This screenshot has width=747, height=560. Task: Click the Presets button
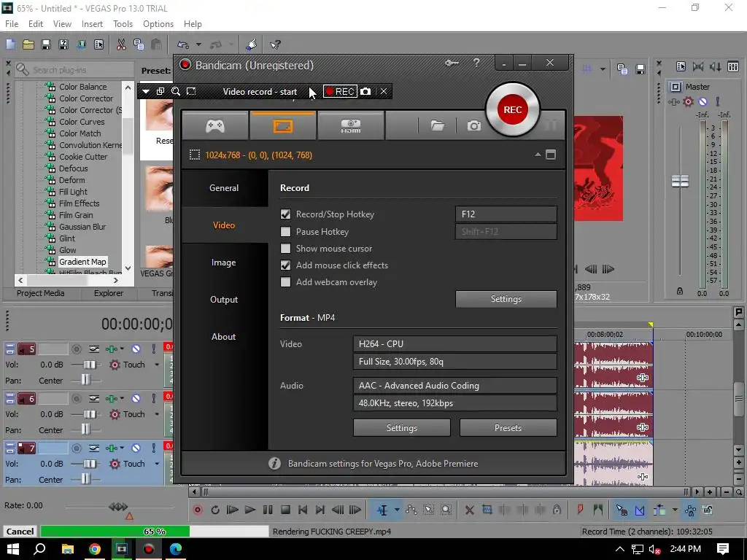[x=508, y=427]
